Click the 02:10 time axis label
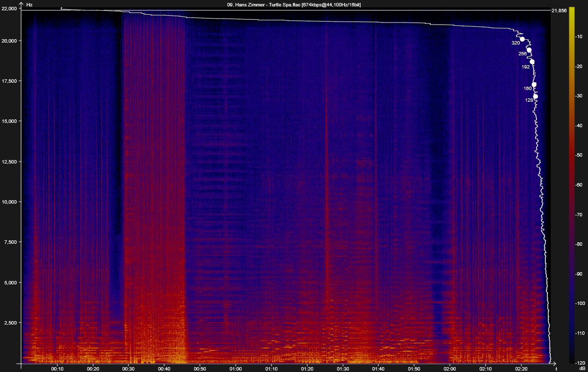 486,368
